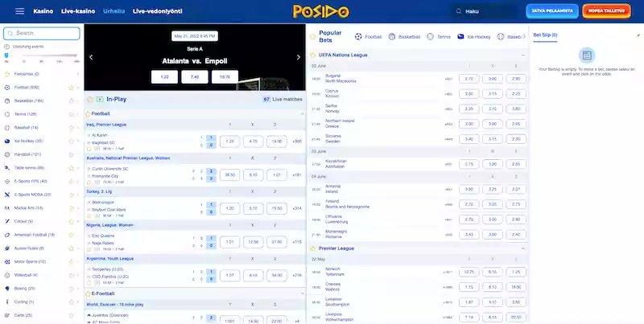Image resolution: width=644 pixels, height=324 pixels.
Task: Open the Live-kasino menu item
Action: click(x=78, y=11)
